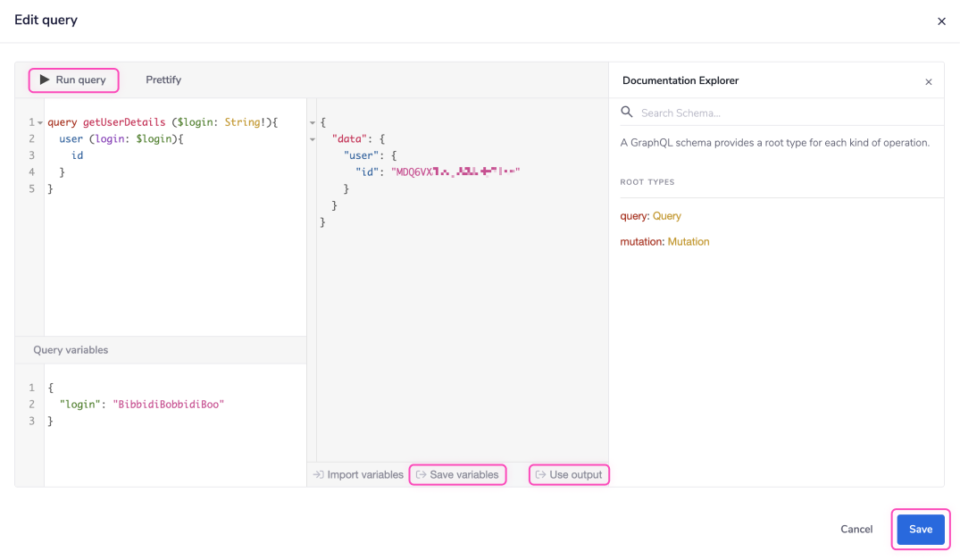Prettify the query code
Viewport: 960px width, 560px height.
coord(163,79)
